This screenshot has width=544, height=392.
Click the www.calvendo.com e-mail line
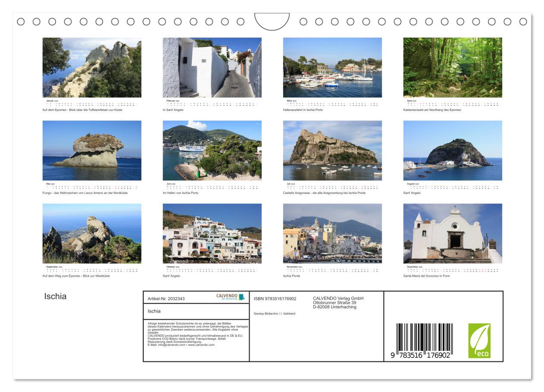pos(181,345)
